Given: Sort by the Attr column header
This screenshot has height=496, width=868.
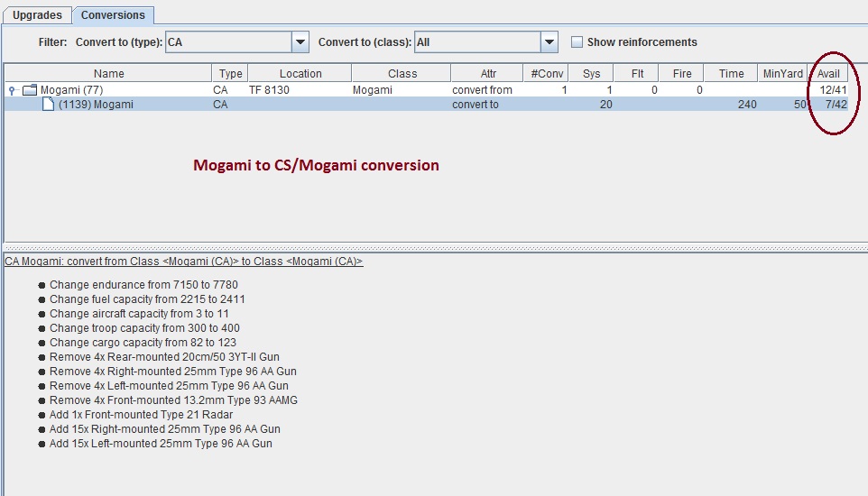Looking at the screenshot, I should click(488, 74).
